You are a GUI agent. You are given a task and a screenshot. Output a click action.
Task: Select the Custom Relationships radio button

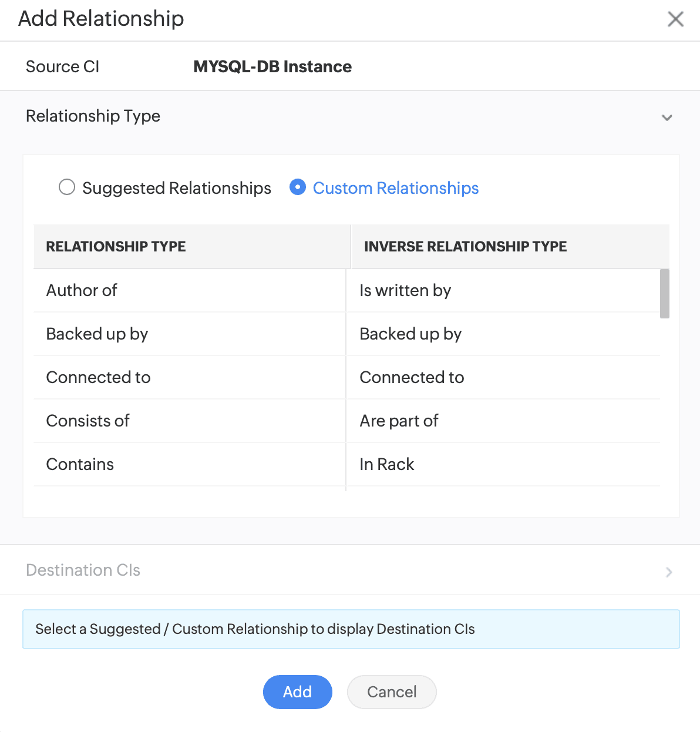point(298,187)
